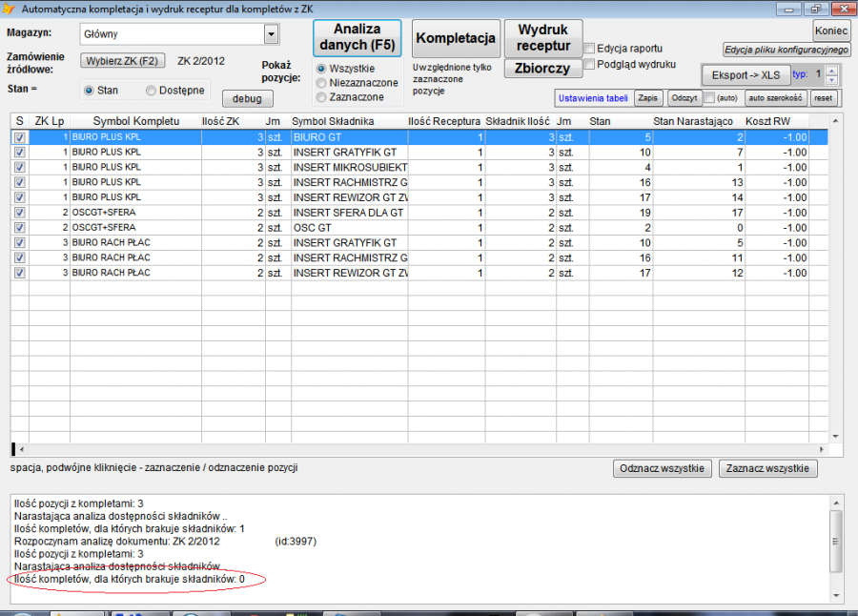This screenshot has width=858, height=616.
Task: Load table settings with Odczyt
Action: 684,98
